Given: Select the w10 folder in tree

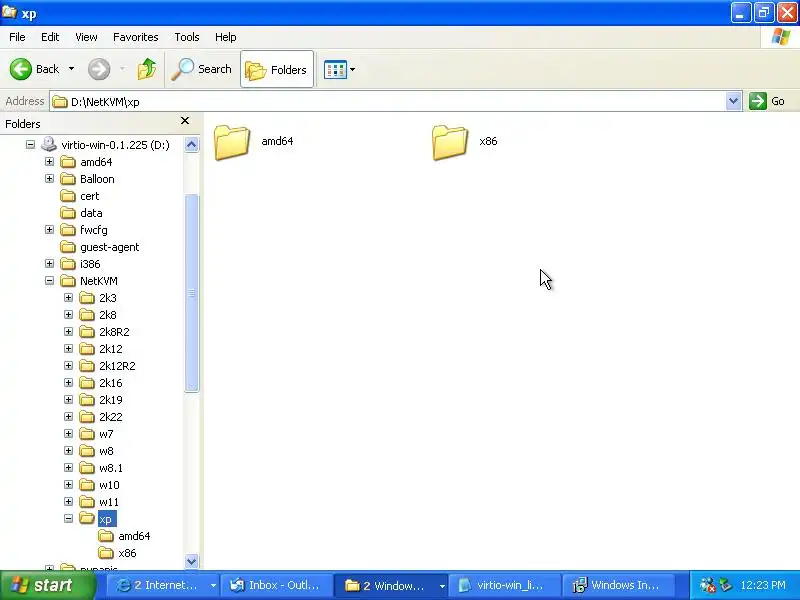Looking at the screenshot, I should (x=109, y=485).
